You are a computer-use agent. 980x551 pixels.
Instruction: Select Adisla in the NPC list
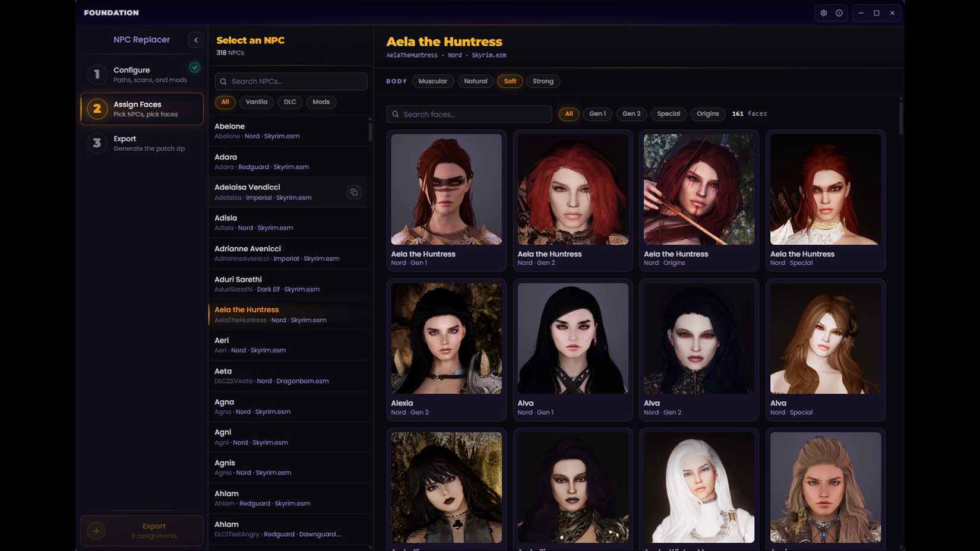click(x=288, y=223)
